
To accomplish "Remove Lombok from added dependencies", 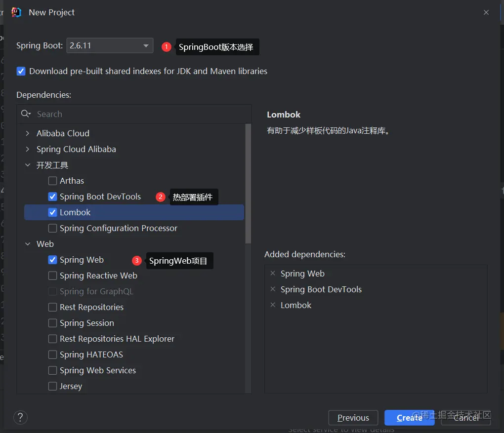I will 273,305.
